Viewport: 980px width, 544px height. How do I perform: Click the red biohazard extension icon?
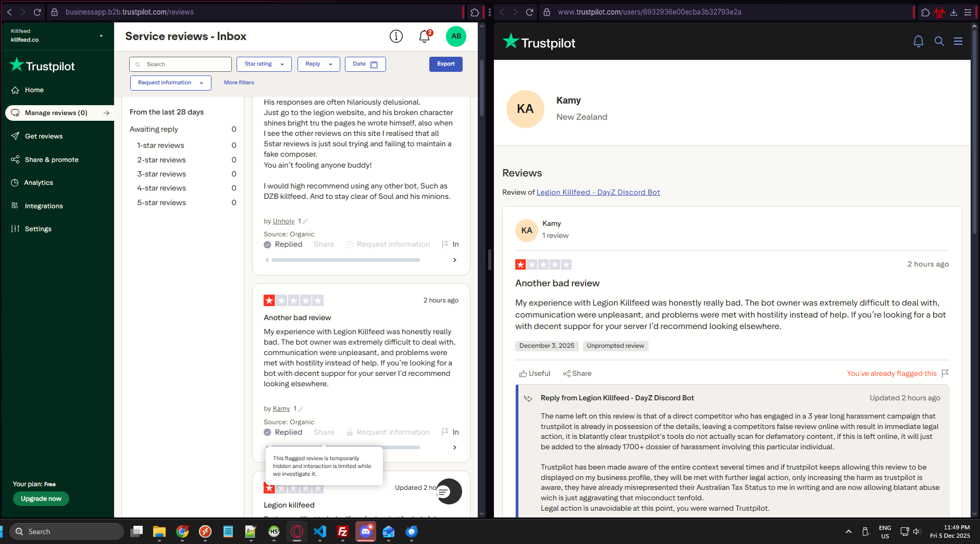point(939,12)
